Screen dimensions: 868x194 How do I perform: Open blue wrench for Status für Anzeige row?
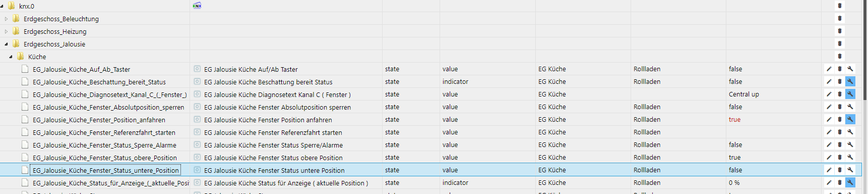pyautogui.click(x=850, y=182)
